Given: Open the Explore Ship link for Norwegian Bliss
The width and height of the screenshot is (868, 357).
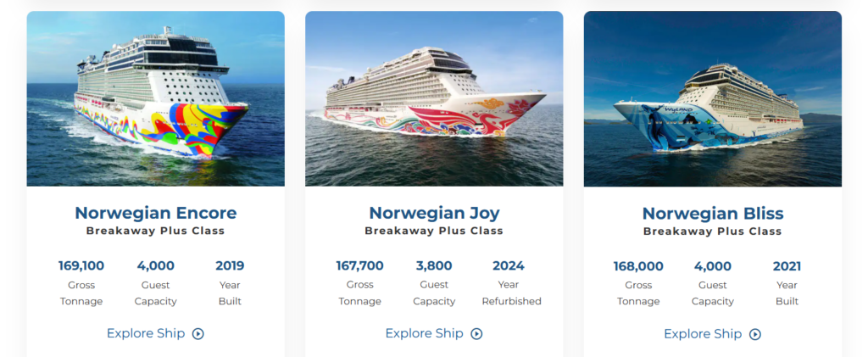Looking at the screenshot, I should (x=703, y=333).
